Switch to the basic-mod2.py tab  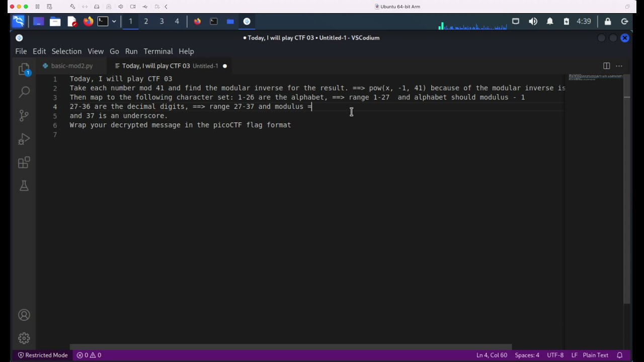[71, 66]
